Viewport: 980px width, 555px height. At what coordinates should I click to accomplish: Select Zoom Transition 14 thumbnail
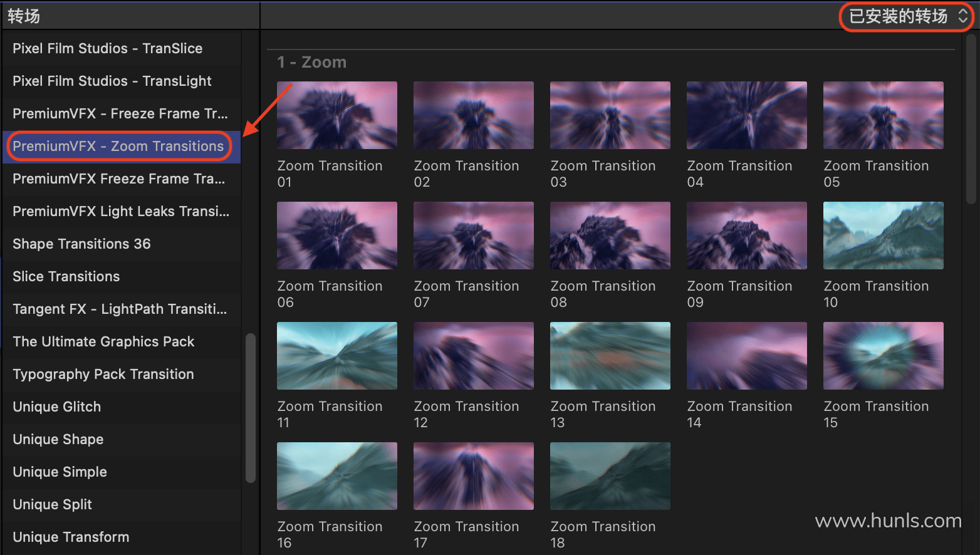point(747,356)
